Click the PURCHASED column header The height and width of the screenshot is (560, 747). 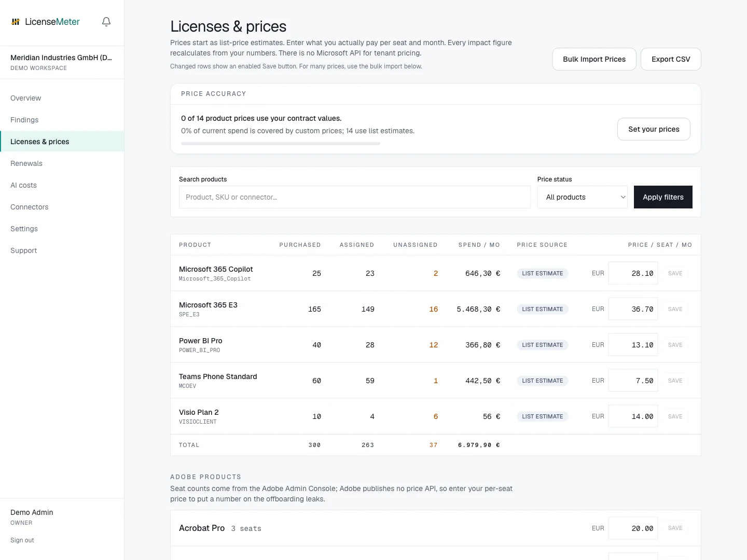[x=300, y=245]
